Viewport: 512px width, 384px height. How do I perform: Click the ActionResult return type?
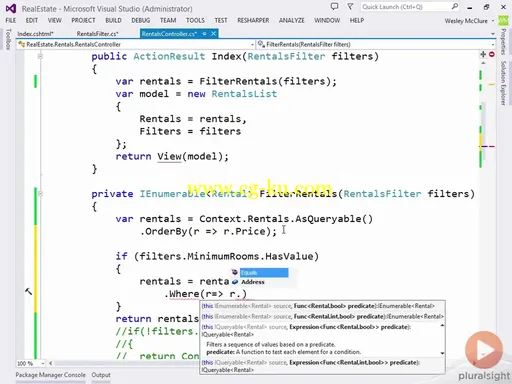[169, 56]
